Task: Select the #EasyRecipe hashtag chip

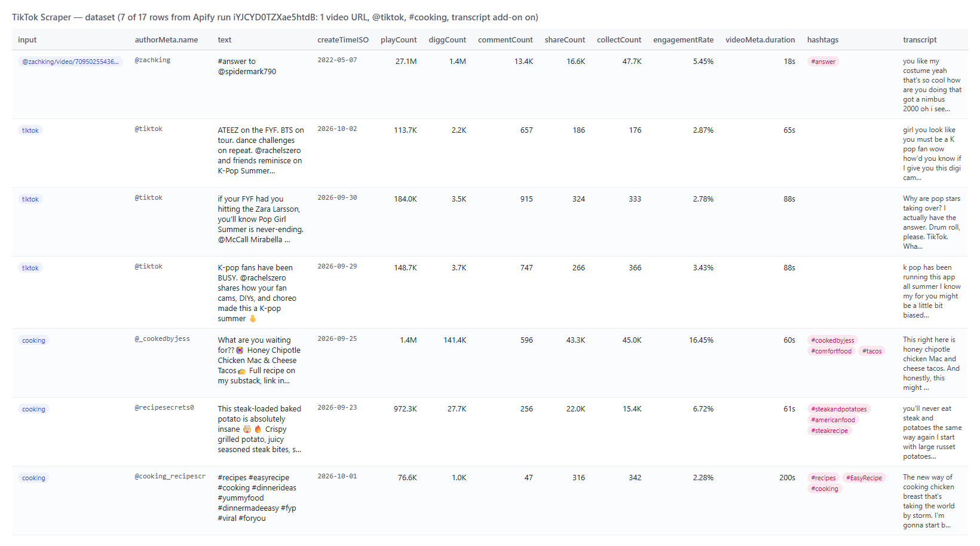Action: [x=864, y=478]
